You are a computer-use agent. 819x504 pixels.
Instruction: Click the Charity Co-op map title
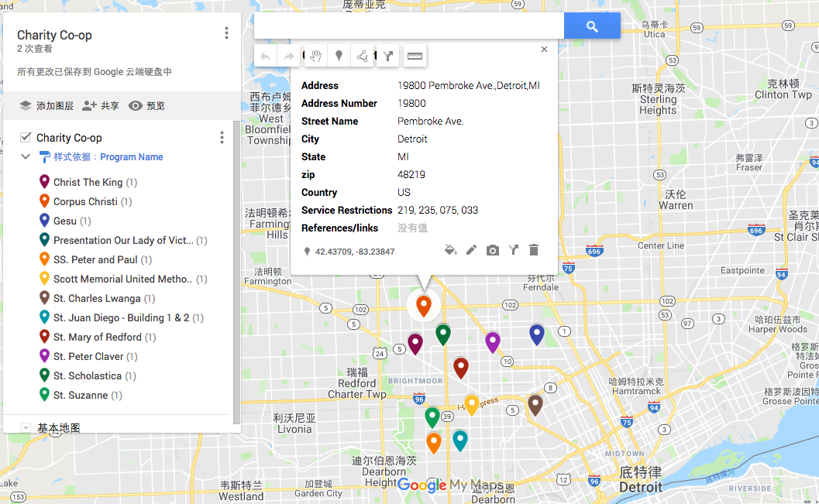(54, 35)
